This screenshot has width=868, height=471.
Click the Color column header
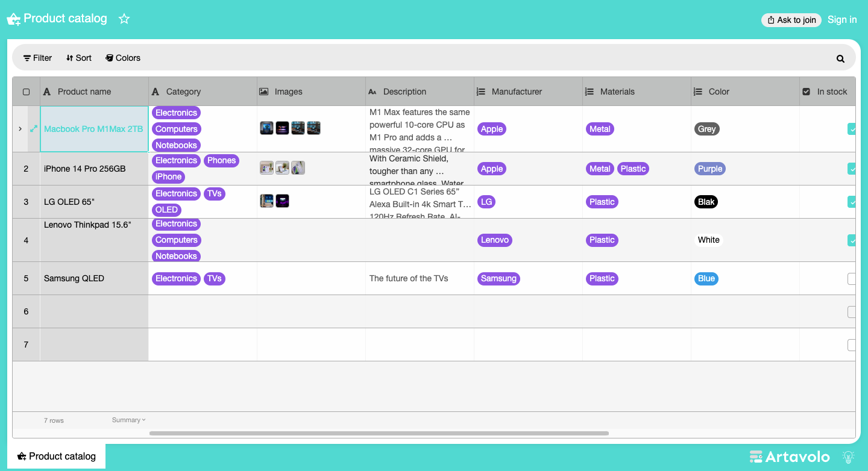[x=745, y=92]
